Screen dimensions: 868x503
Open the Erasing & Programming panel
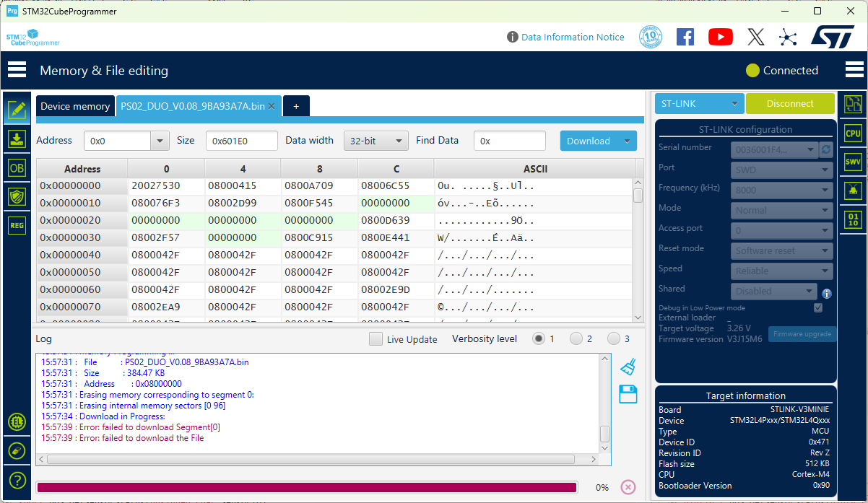click(x=17, y=139)
